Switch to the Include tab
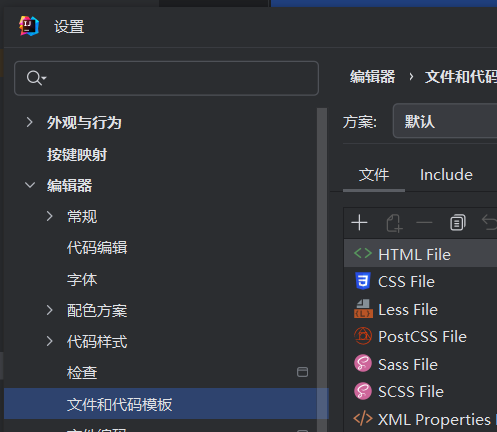Viewport: 497px width, 432px height. (x=446, y=175)
